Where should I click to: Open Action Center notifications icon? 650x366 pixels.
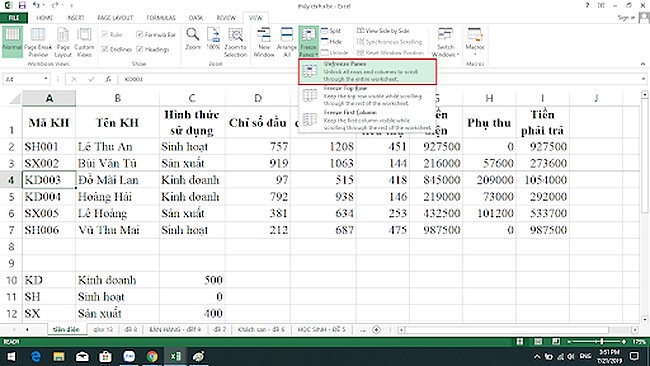[x=634, y=356]
